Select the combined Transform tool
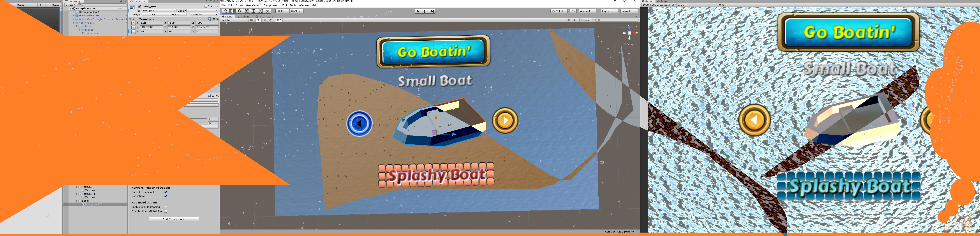This screenshot has width=980, height=236. coord(261,11)
